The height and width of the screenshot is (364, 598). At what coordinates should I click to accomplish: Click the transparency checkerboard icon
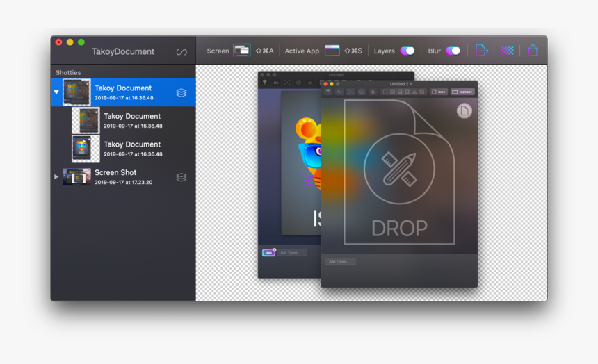507,50
